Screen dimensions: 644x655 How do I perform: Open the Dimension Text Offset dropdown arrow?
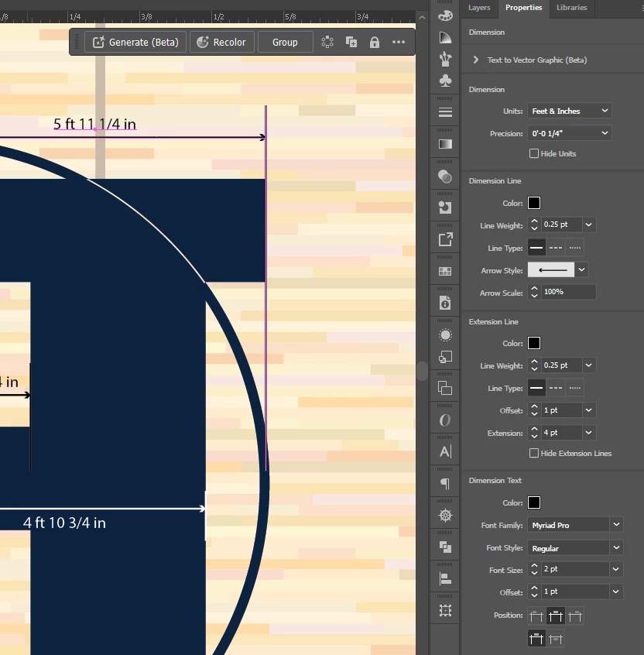point(616,592)
